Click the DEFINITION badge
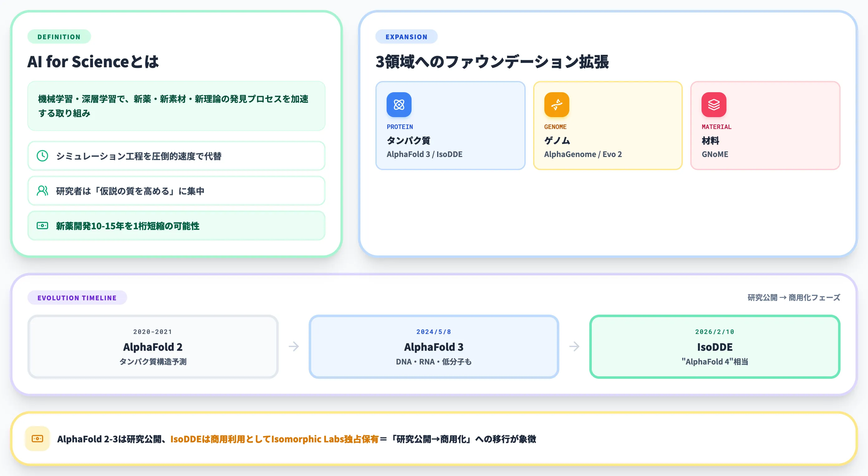The image size is (868, 476). point(59,37)
